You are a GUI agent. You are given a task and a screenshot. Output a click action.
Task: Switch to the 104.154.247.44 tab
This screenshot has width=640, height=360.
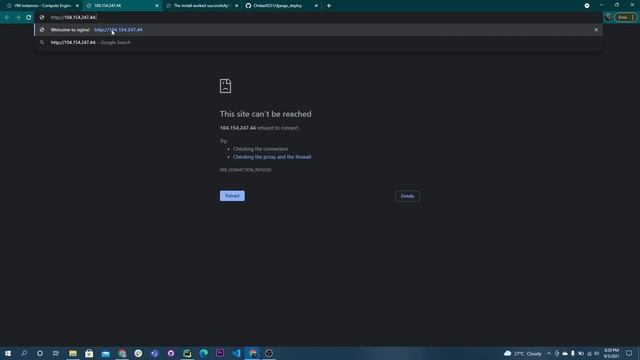coord(122,6)
